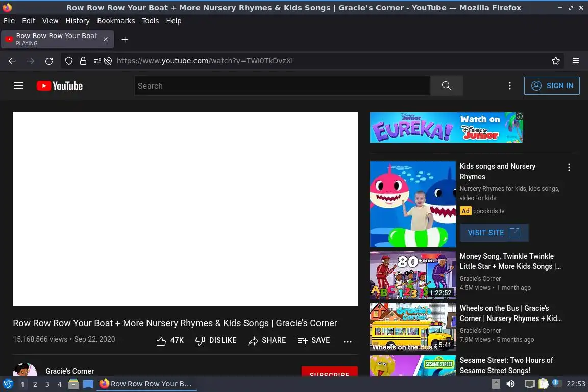Screen dimensions: 588x392
Task: Open the Edit menu
Action: coord(29,21)
